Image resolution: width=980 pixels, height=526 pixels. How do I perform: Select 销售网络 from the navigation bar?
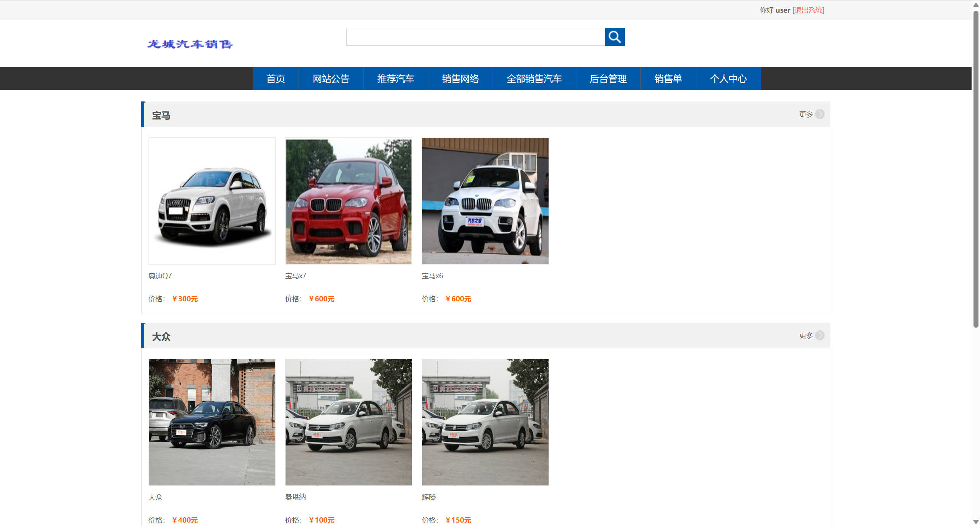pos(460,79)
